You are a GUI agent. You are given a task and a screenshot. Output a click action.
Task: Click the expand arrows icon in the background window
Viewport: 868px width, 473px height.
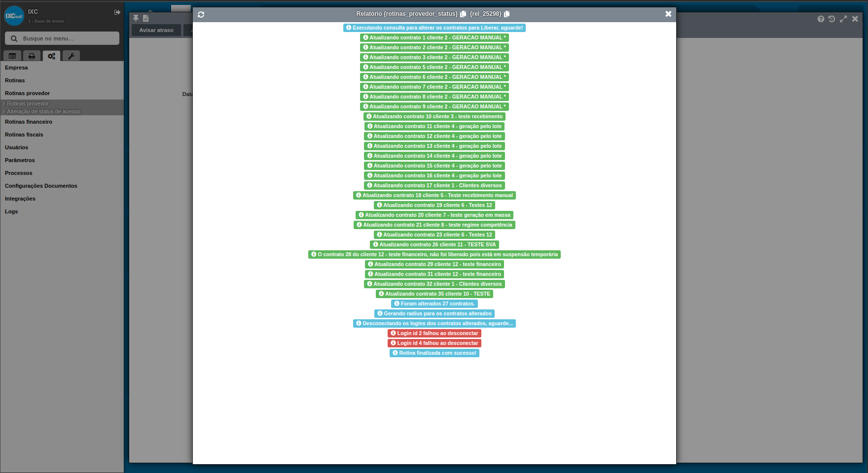(843, 19)
